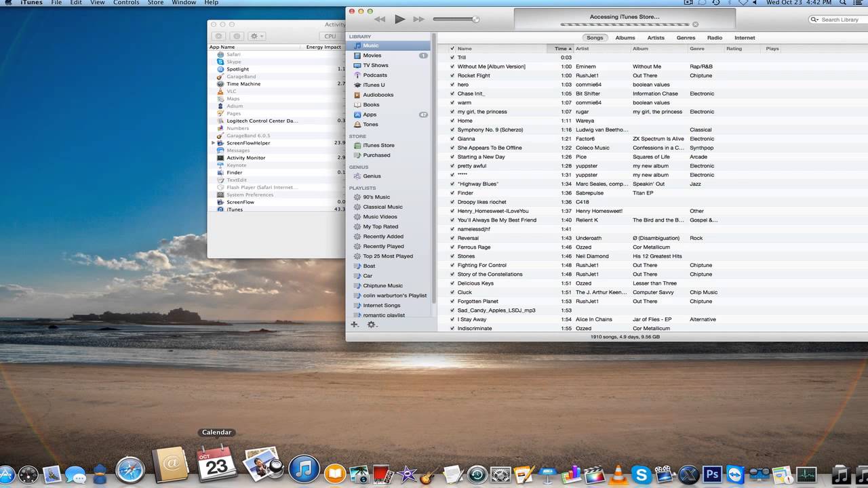Sort songs by the Artist column
The image size is (868, 488).
tap(602, 49)
